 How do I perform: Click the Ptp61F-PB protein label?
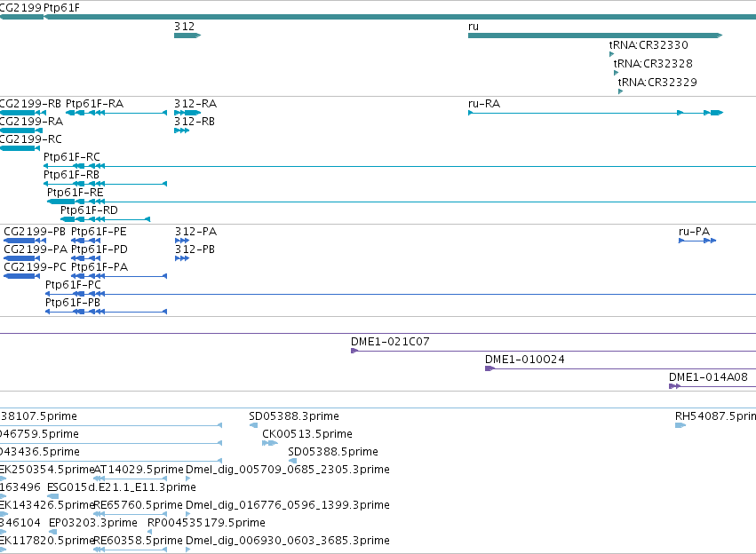pos(73,303)
